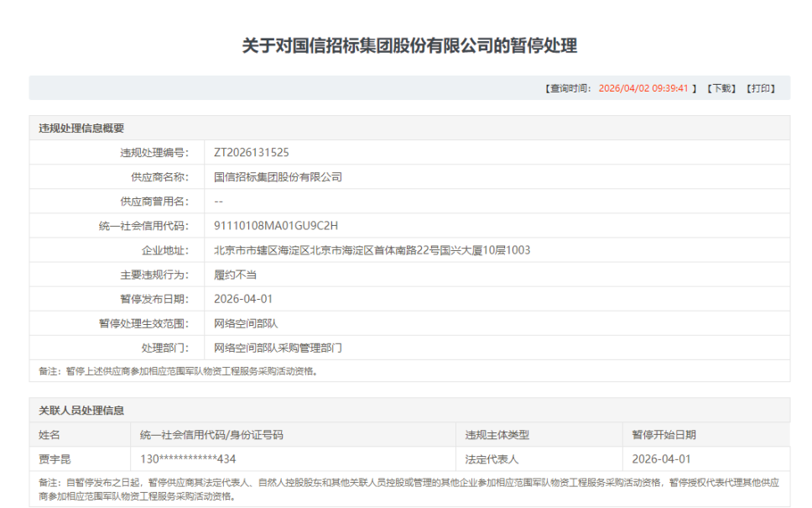Click the suspension publish date value in the summary
812x508 pixels.
pyautogui.click(x=243, y=299)
